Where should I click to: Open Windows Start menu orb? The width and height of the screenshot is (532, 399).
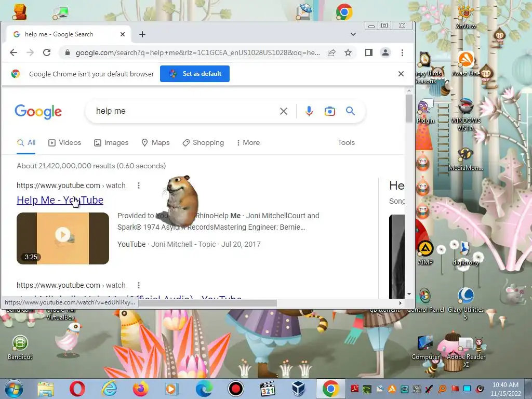[x=14, y=389]
